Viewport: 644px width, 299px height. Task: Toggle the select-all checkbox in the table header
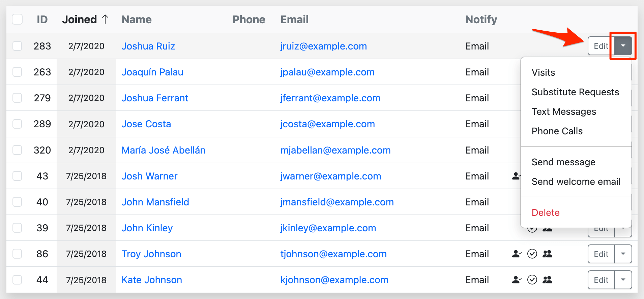tap(17, 20)
